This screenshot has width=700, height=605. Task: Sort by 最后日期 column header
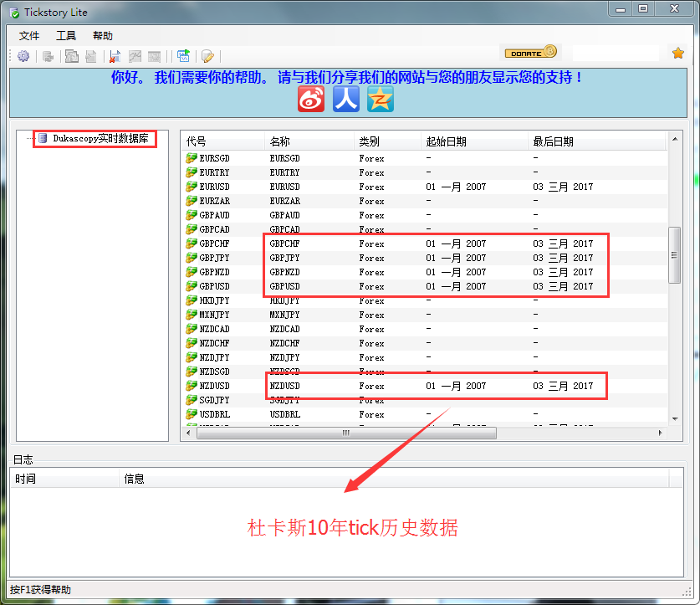pyautogui.click(x=596, y=141)
